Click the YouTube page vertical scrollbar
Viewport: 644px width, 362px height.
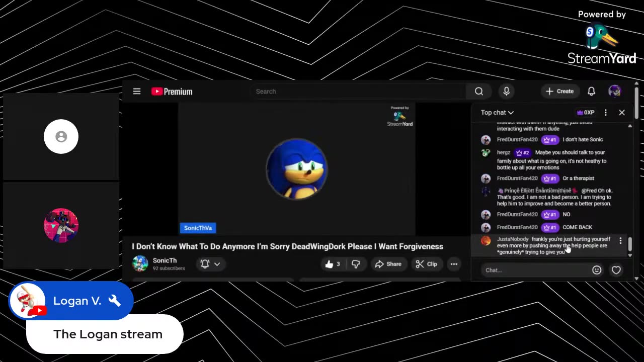(x=636, y=103)
